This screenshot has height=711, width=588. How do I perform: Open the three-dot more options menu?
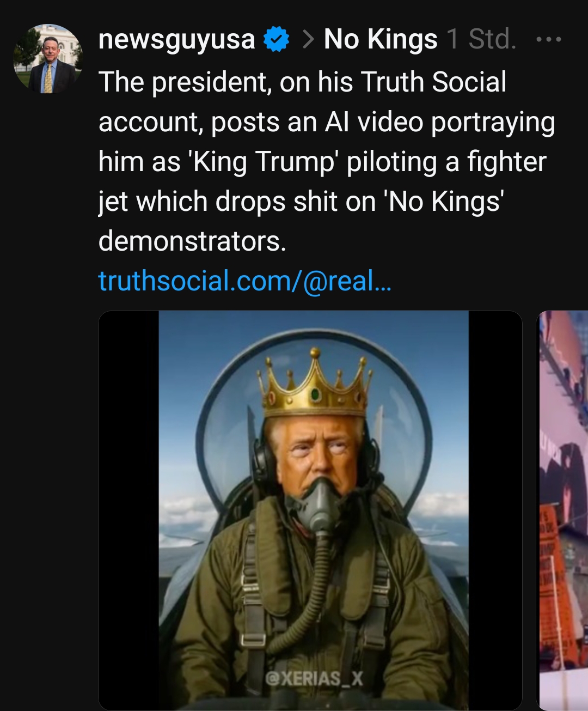548,40
